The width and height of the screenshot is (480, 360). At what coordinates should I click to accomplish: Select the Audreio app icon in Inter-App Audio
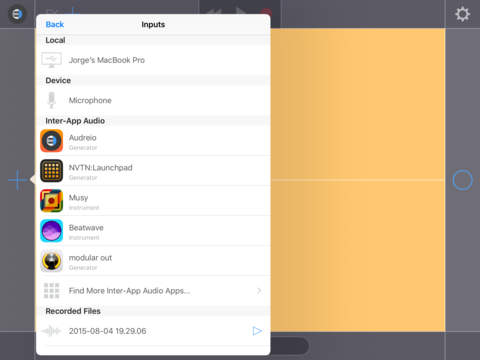[x=52, y=141]
